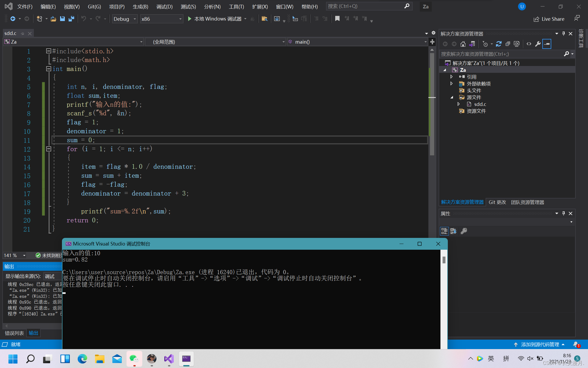Click Home icon in Solution Explorer
This screenshot has height=368, width=588.
pos(463,44)
